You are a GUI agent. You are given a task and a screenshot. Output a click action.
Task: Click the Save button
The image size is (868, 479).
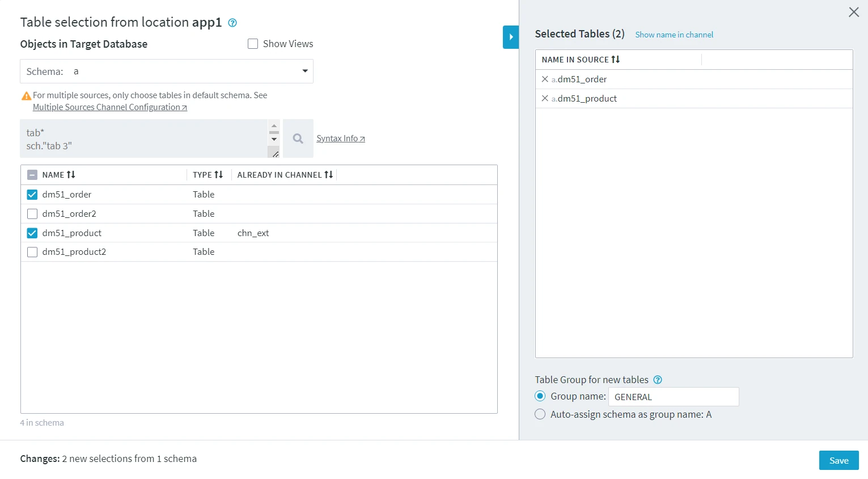click(839, 460)
